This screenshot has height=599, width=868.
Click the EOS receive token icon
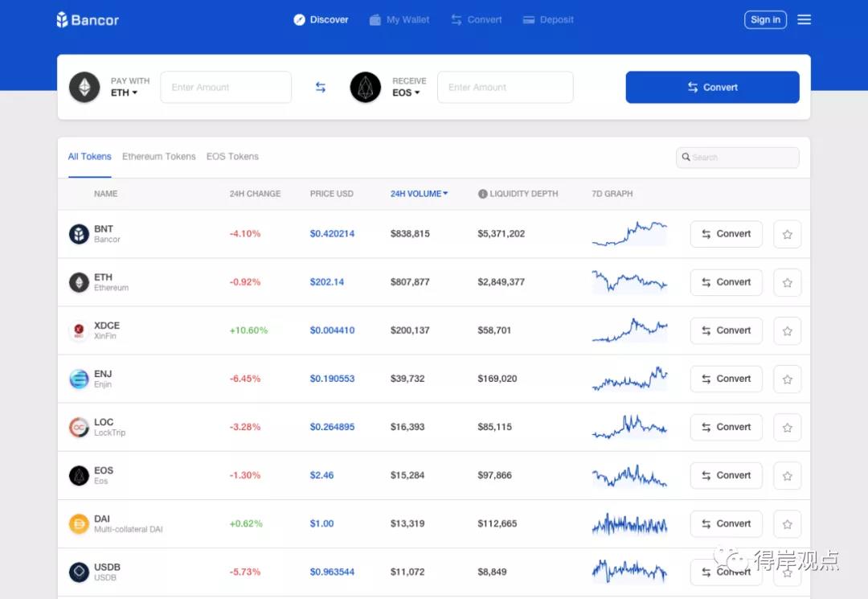point(366,87)
